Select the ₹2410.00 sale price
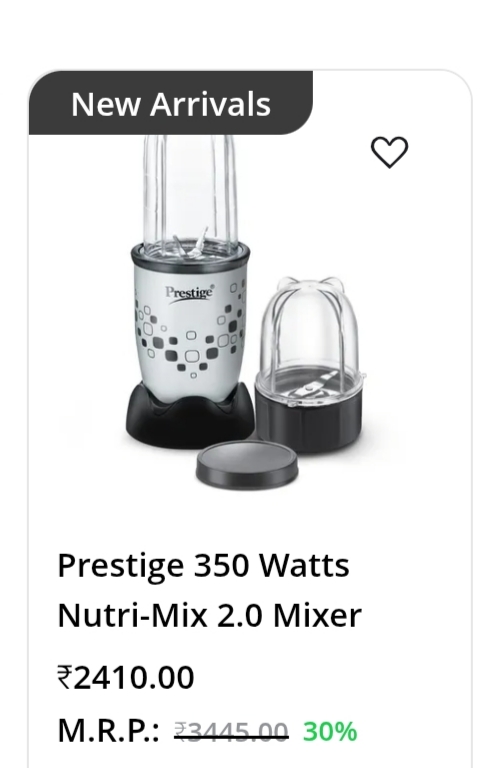Screen dimensions: 488x768 click(x=126, y=677)
